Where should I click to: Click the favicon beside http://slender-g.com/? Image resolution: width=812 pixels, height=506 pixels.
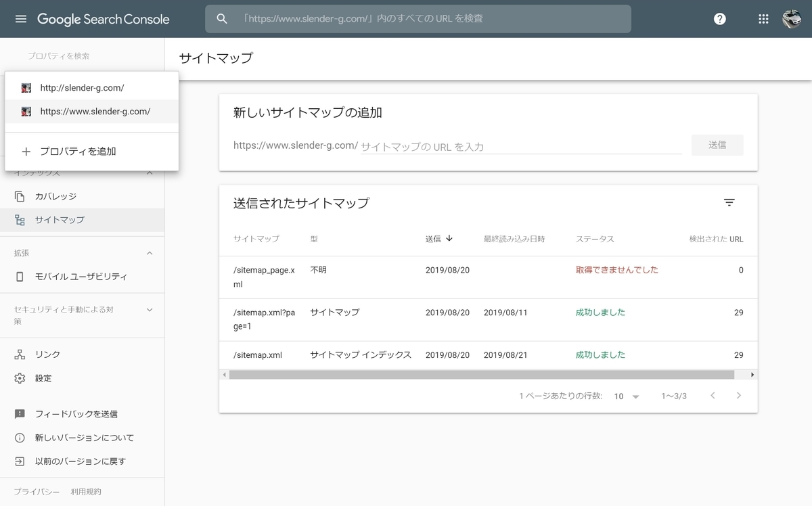tap(26, 88)
